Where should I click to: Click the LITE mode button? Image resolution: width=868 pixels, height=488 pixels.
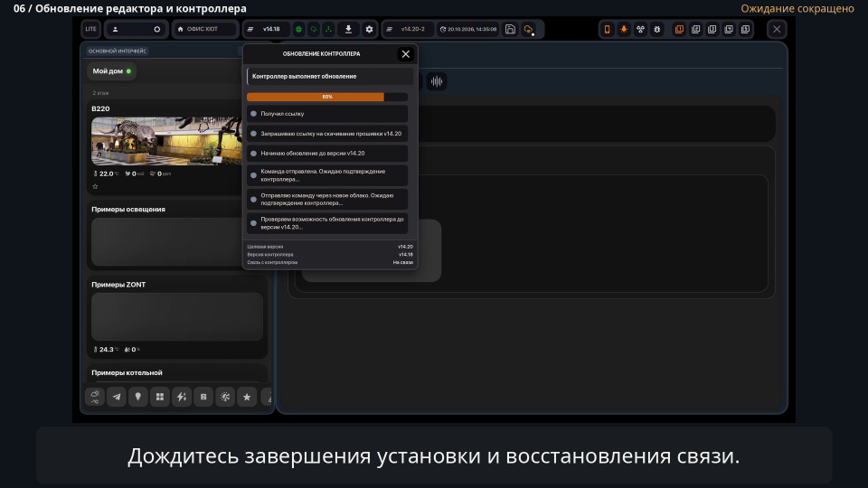pyautogui.click(x=90, y=29)
